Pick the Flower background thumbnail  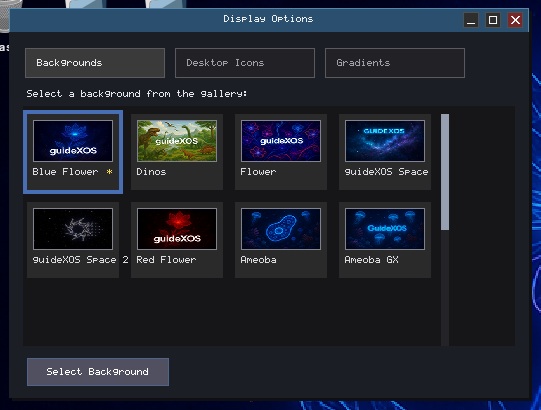point(281,141)
